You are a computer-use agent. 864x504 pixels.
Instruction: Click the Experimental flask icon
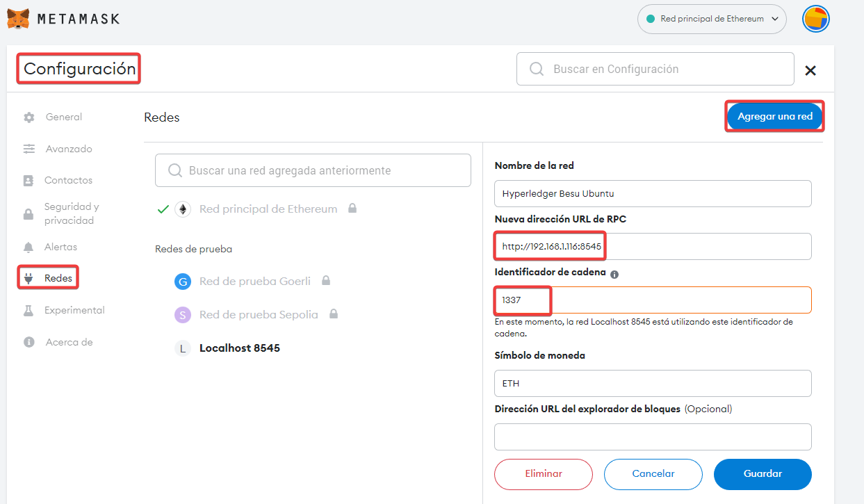pyautogui.click(x=28, y=311)
